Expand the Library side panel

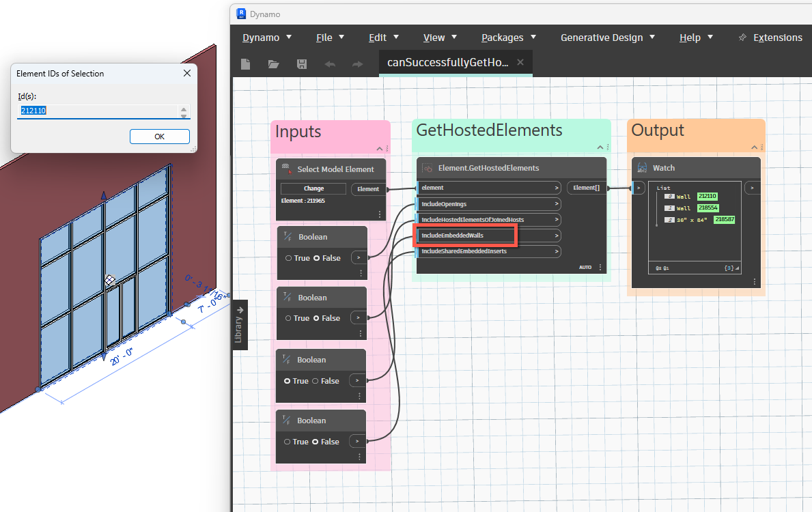[239, 324]
